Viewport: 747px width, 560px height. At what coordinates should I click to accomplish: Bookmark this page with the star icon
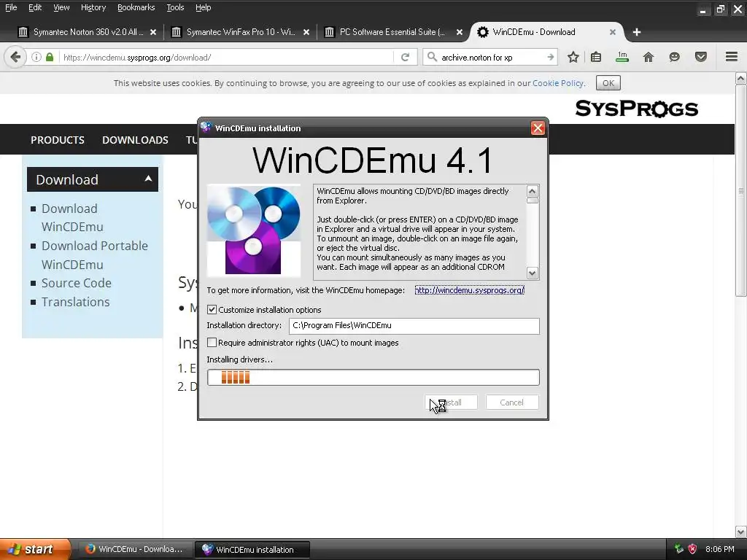[573, 57]
